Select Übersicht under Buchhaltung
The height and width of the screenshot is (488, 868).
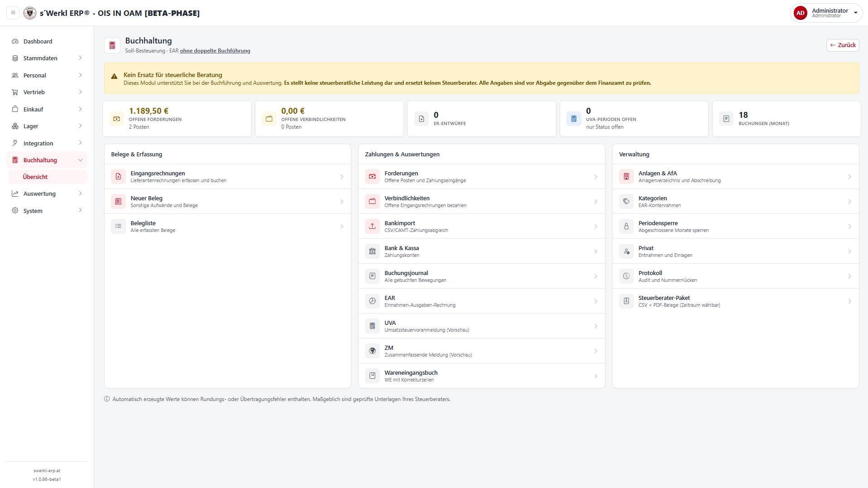pos(48,177)
